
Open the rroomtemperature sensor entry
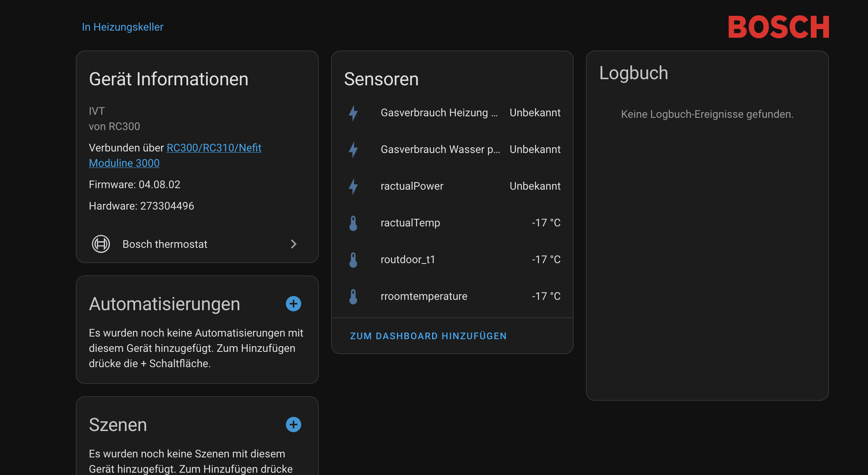pyautogui.click(x=424, y=296)
